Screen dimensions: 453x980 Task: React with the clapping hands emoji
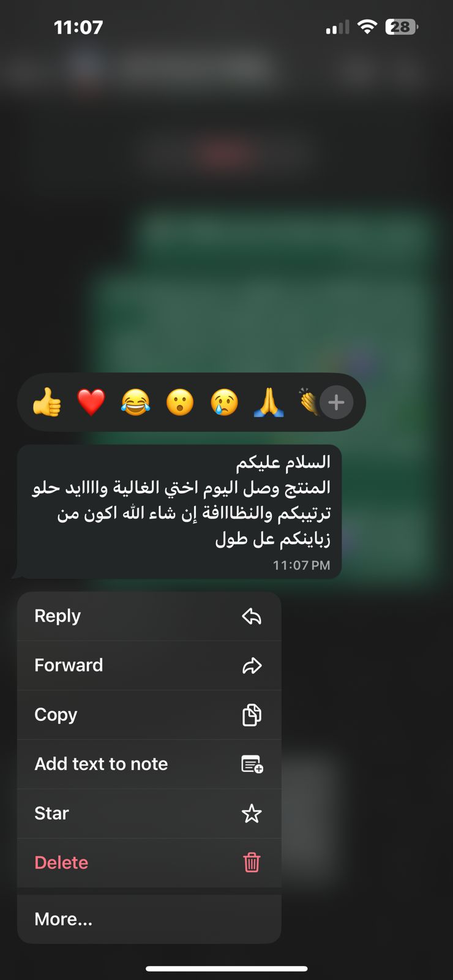tap(308, 402)
